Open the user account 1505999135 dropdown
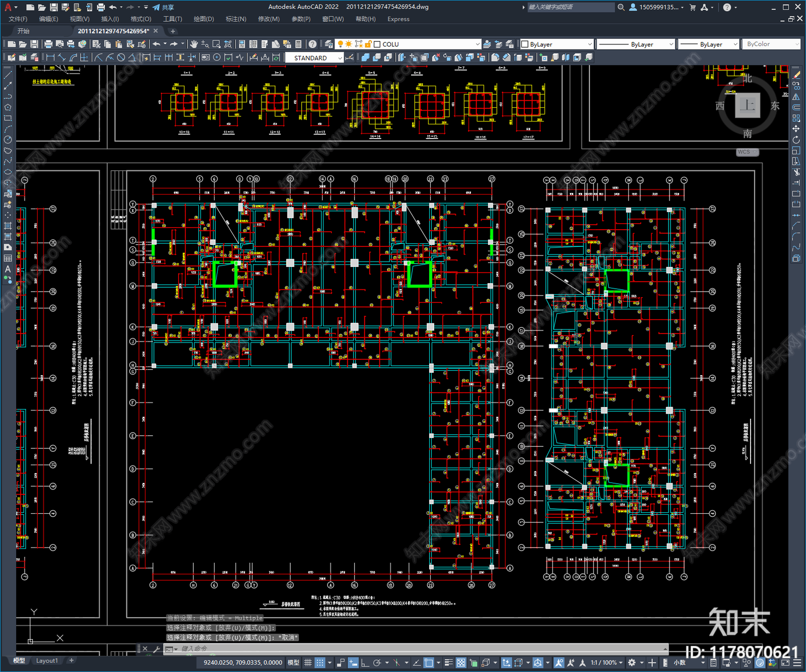The width and height of the screenshot is (806, 672). pos(657,7)
